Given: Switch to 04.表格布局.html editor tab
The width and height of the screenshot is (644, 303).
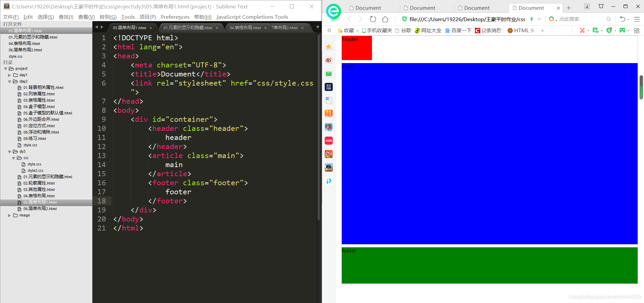Looking at the screenshot, I should [x=245, y=28].
